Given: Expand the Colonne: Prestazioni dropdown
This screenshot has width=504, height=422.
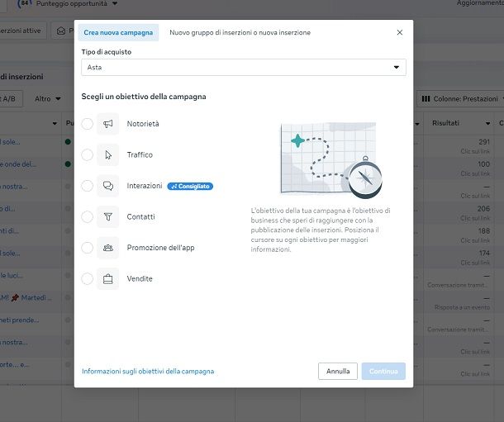Looking at the screenshot, I should pyautogui.click(x=459, y=99).
